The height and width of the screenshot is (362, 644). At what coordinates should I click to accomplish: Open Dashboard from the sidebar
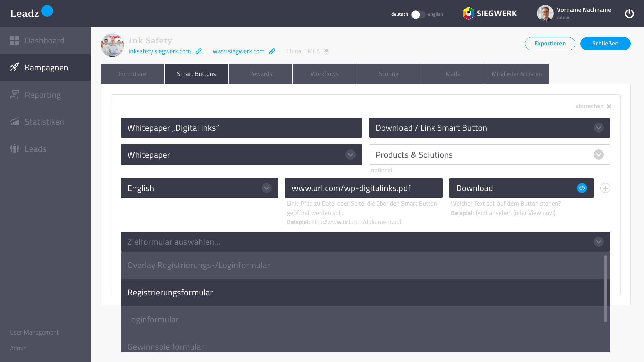point(45,41)
